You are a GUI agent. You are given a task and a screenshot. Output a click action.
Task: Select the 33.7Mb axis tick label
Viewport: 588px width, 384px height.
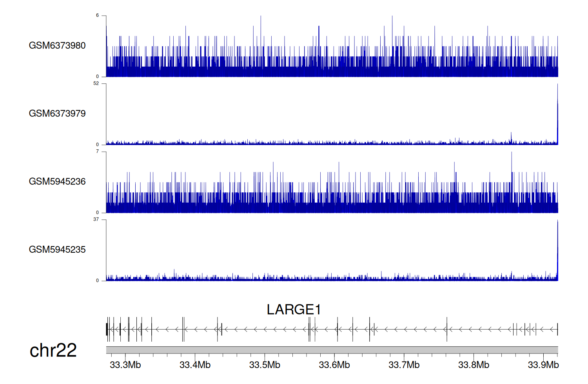404,365
